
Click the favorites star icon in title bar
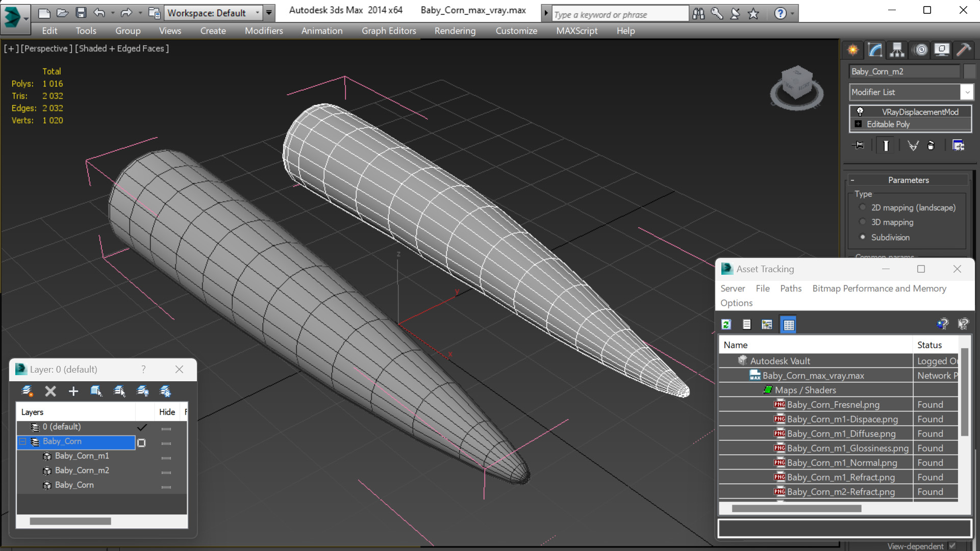coord(753,14)
